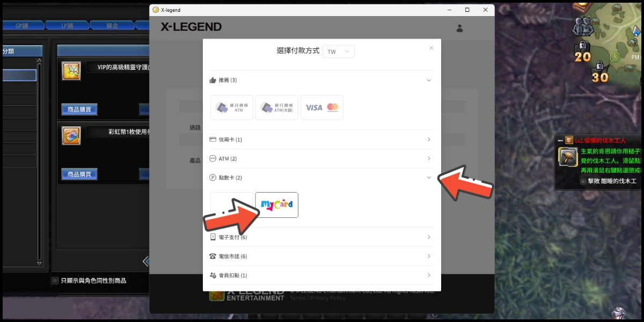Click the Privacy Policy footer link
644x322 pixels.
[x=328, y=298]
